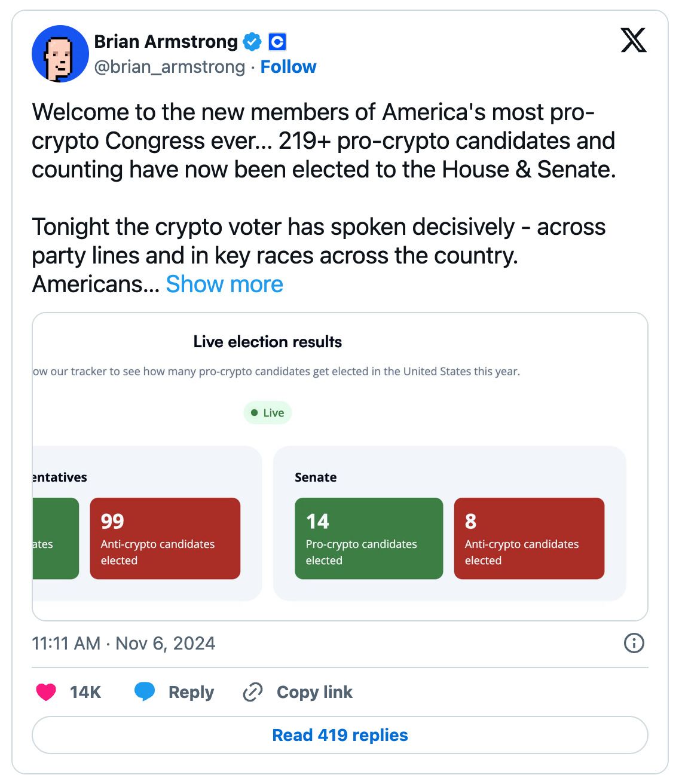The height and width of the screenshot is (784, 679).
Task: Open the X logo link
Action: coord(634,41)
